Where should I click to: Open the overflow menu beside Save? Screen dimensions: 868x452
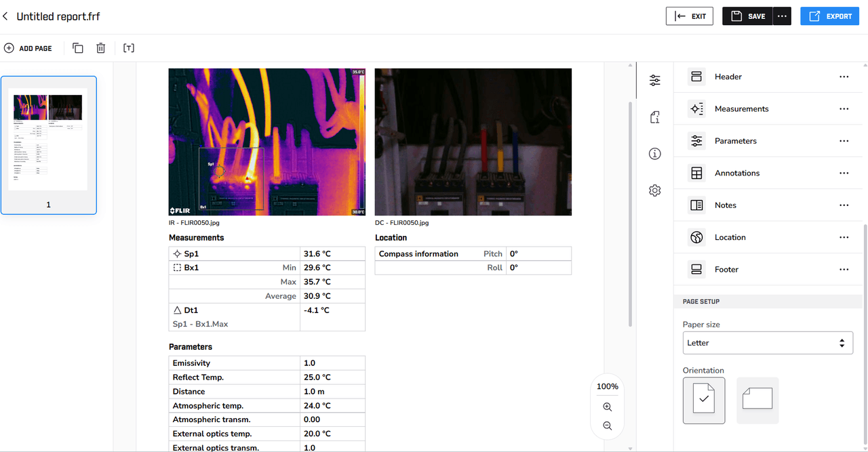pos(783,16)
